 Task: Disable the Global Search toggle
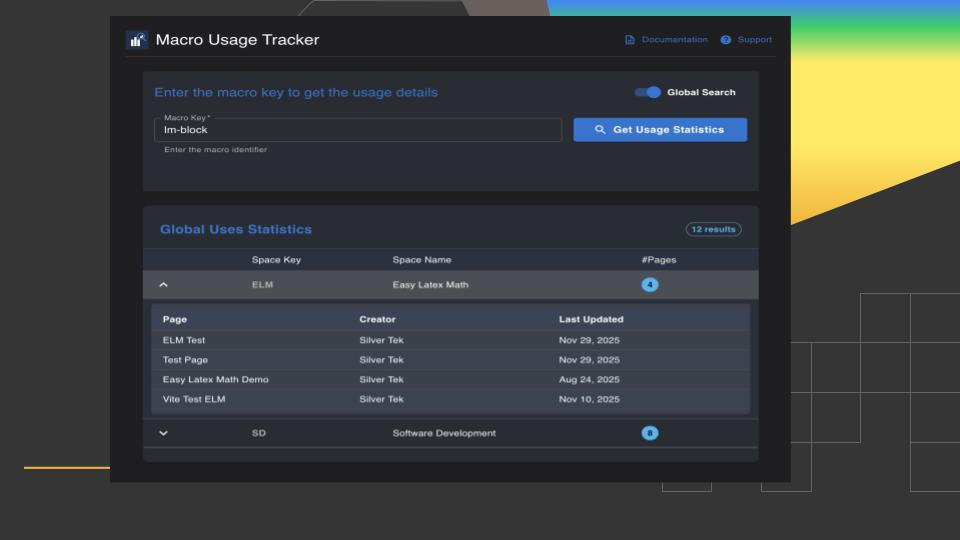(x=648, y=92)
